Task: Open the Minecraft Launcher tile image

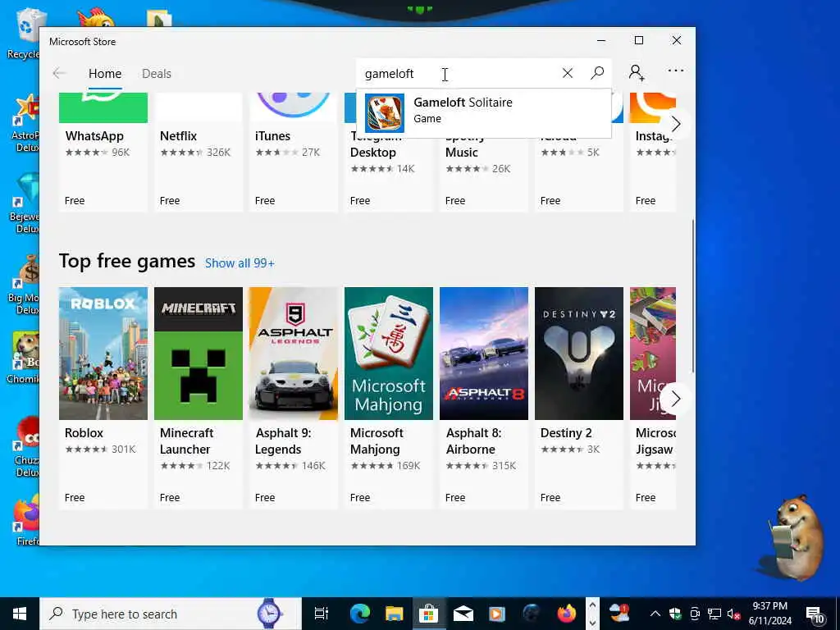Action: point(199,354)
